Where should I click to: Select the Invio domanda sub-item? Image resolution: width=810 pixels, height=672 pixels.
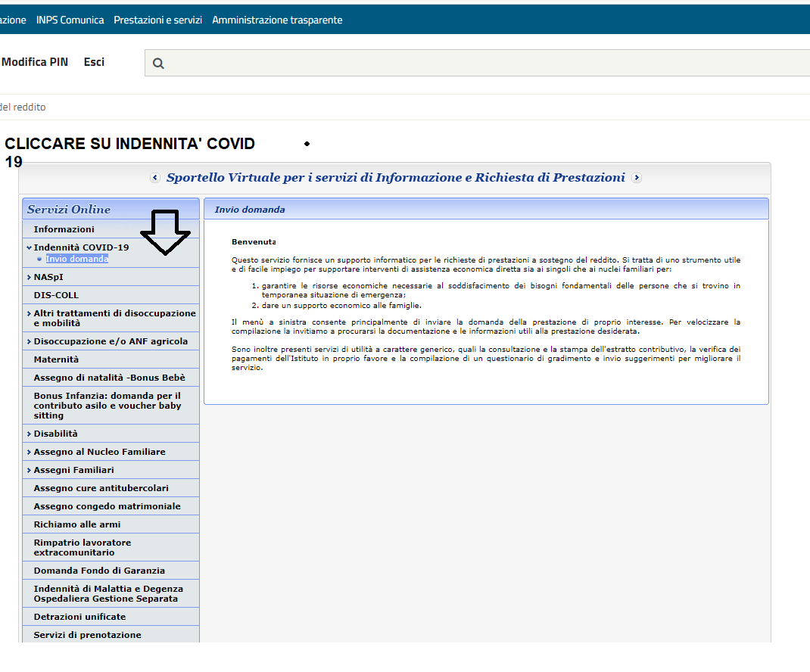(x=77, y=259)
